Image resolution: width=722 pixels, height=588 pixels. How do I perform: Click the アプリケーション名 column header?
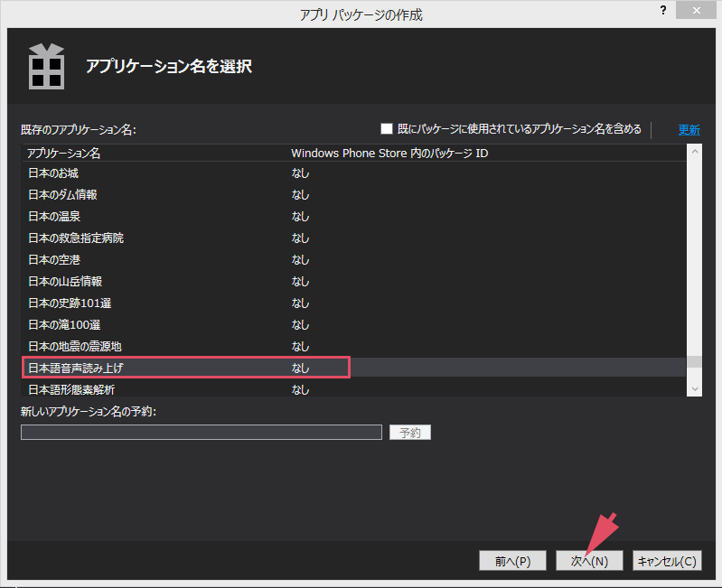pyautogui.click(x=63, y=154)
